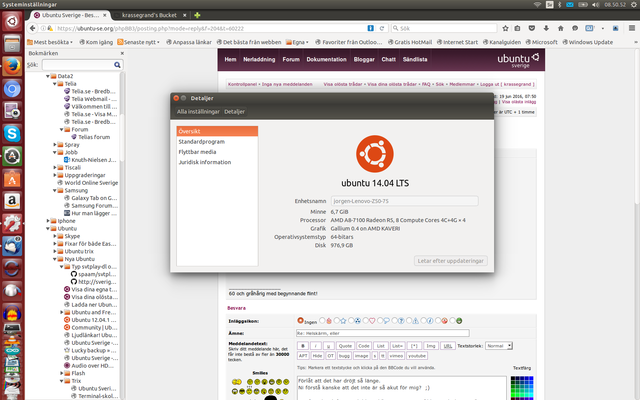This screenshot has width=640, height=400.
Task: Open the Mest besökta bookmarks menu
Action: pos(50,42)
